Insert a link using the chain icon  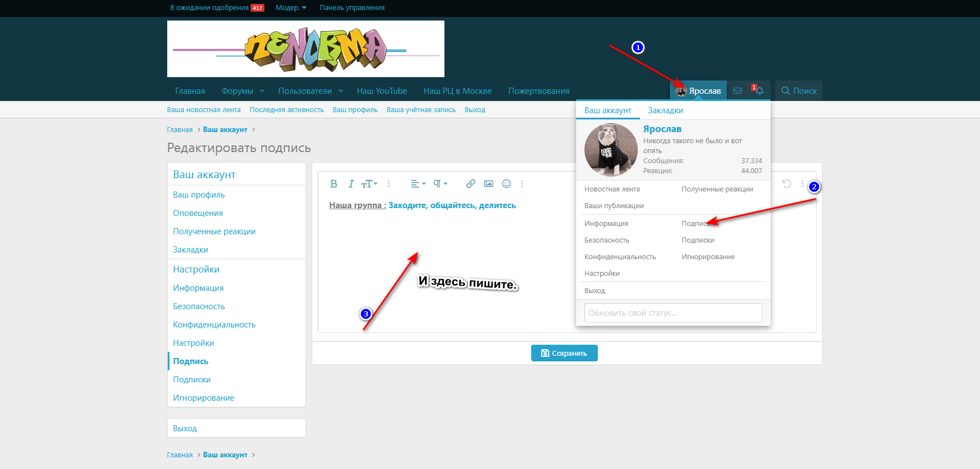pyautogui.click(x=471, y=184)
